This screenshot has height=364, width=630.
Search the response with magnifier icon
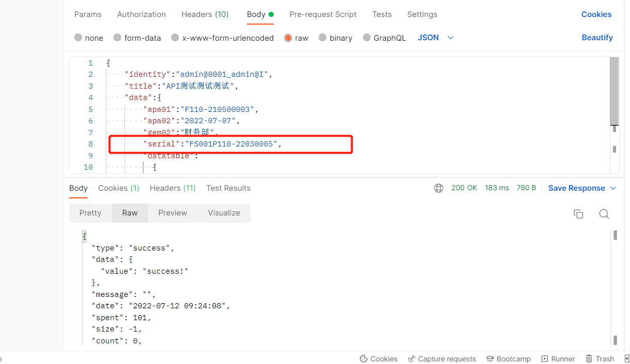[604, 214]
